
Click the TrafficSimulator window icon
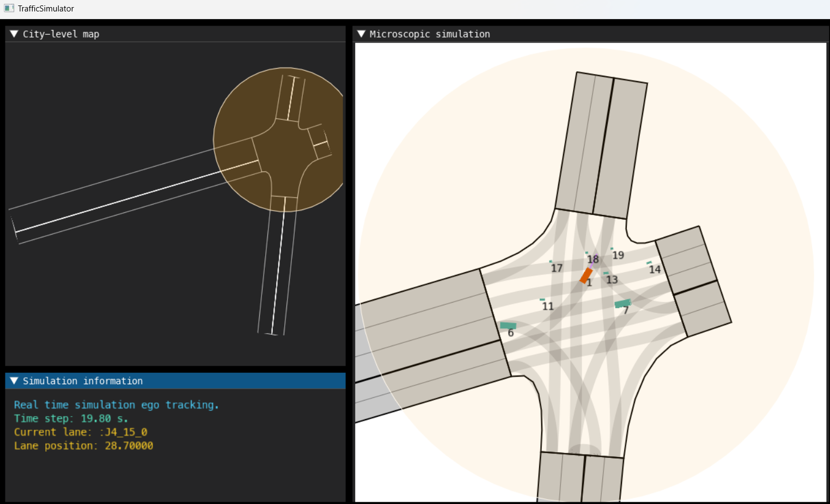9,8
